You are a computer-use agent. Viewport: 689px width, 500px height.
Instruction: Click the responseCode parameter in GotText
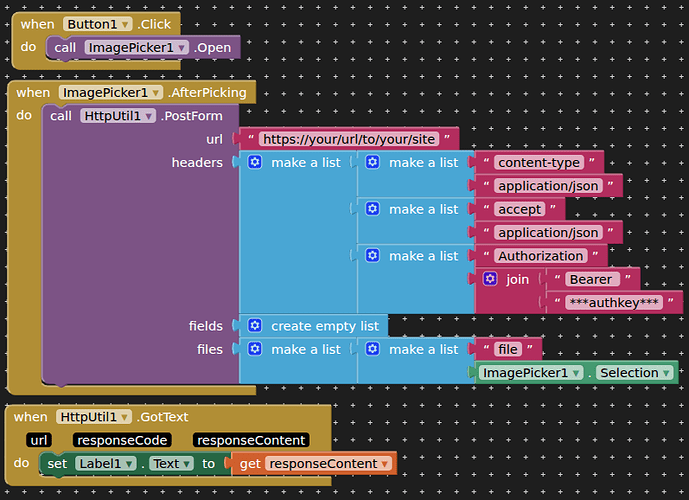122,440
